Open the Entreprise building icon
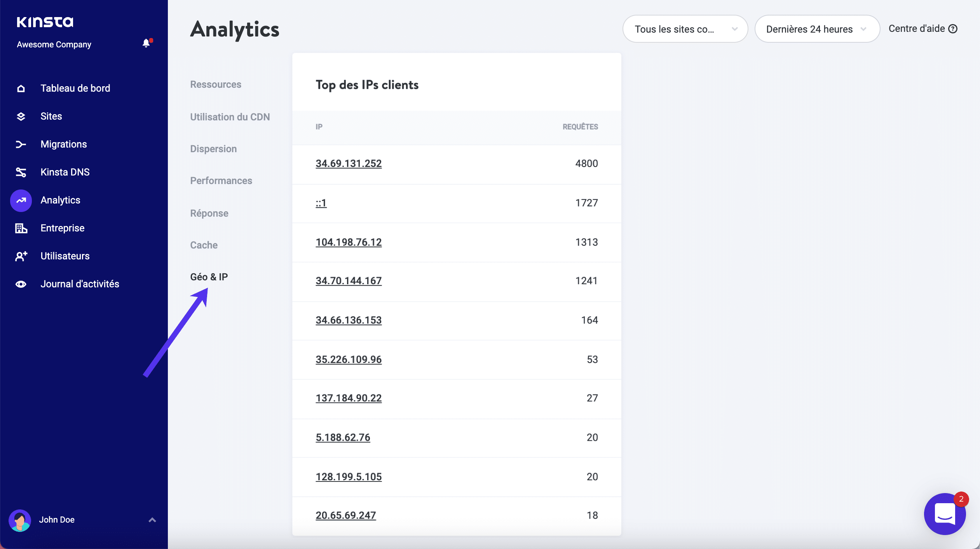 pos(21,228)
